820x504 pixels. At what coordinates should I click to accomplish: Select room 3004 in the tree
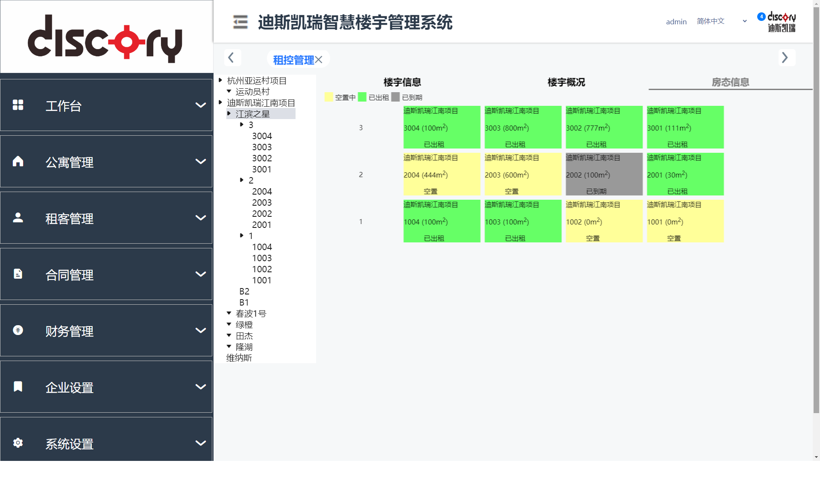(262, 136)
